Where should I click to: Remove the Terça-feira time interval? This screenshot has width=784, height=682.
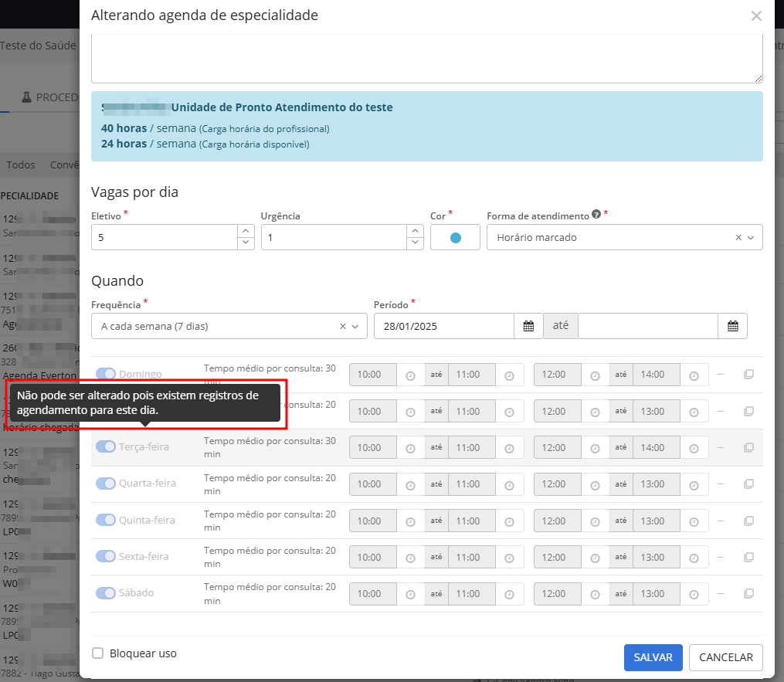[x=721, y=447]
